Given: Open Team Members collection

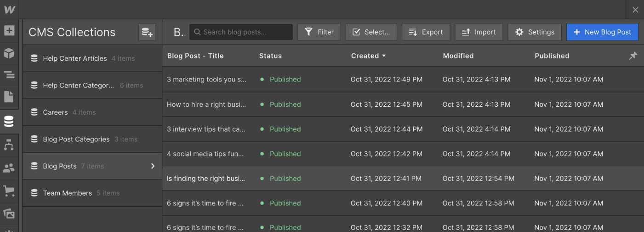Looking at the screenshot, I should [67, 193].
